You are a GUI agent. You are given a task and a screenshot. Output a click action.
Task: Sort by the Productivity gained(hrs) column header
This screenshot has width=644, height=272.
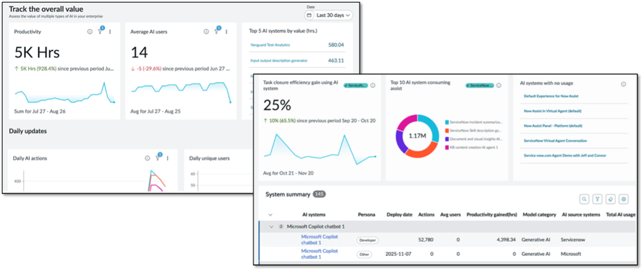[491, 214]
